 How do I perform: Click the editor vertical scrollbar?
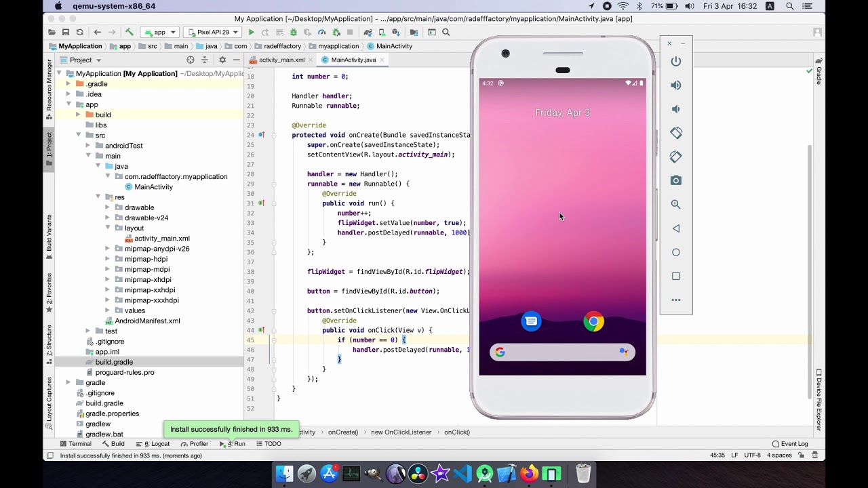[809, 271]
